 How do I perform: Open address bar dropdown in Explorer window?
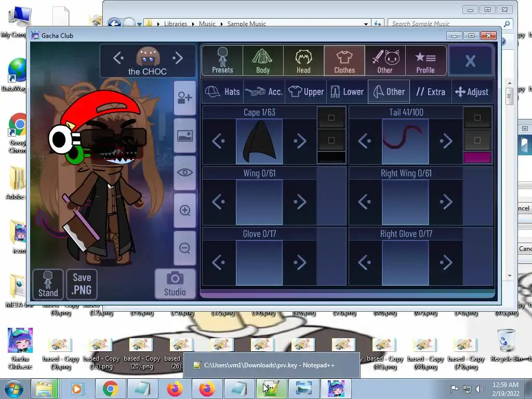click(x=366, y=24)
